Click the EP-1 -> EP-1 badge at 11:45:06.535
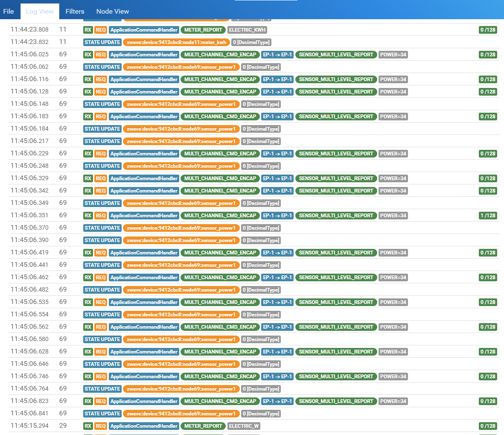Viewport: 504px width, 435px height. pyautogui.click(x=277, y=302)
